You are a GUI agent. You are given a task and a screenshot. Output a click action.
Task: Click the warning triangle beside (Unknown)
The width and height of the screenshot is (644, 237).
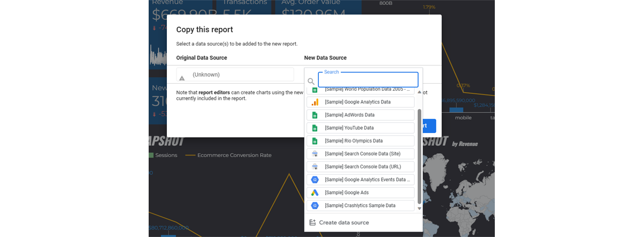pyautogui.click(x=182, y=78)
